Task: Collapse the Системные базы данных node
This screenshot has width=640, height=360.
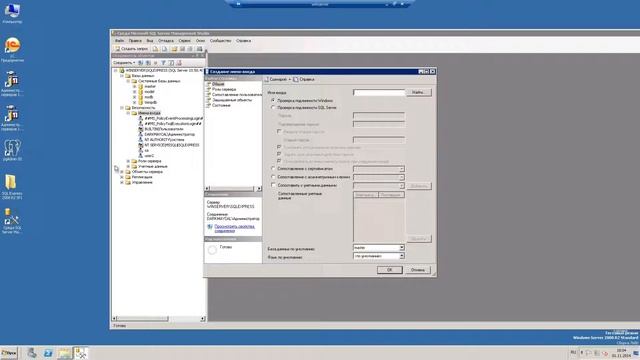Action: tap(128, 81)
